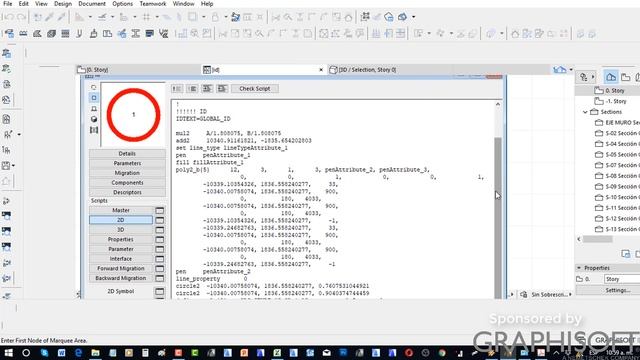Open the Design menu
The width and height of the screenshot is (640, 360).
pyautogui.click(x=63, y=4)
